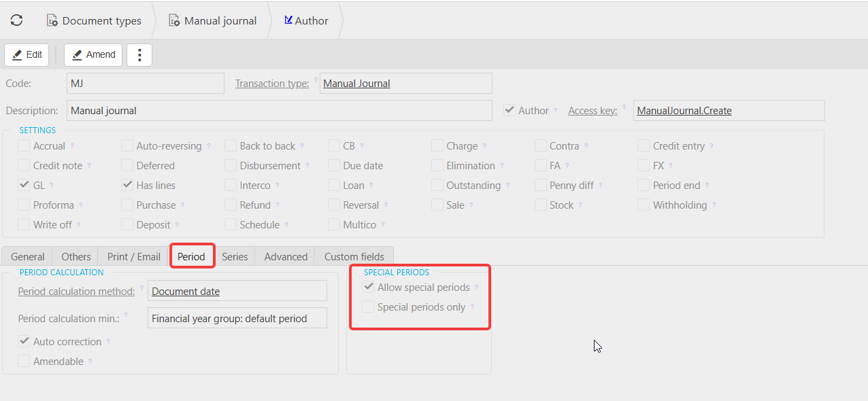868x401 pixels.
Task: Click the Code field containing MJ
Action: [x=146, y=84]
